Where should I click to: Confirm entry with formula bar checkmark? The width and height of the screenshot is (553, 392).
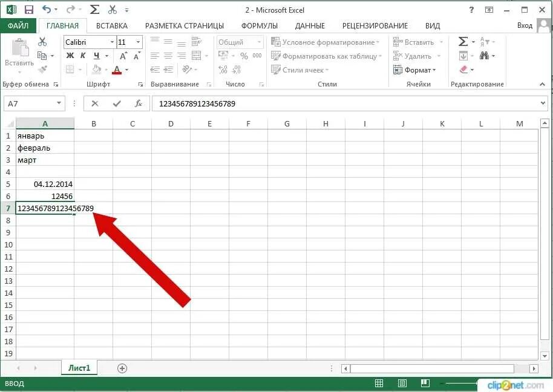click(x=117, y=103)
